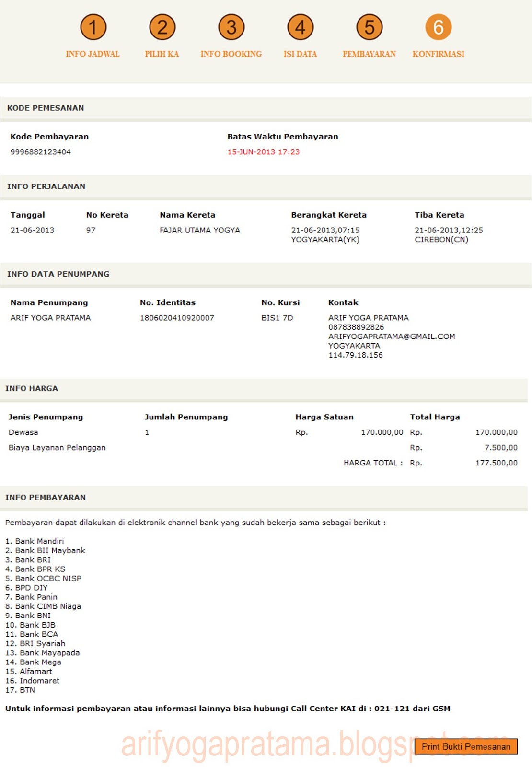Click passenger type Dewasa
Viewport: 532px width, 767px height.
(x=23, y=432)
